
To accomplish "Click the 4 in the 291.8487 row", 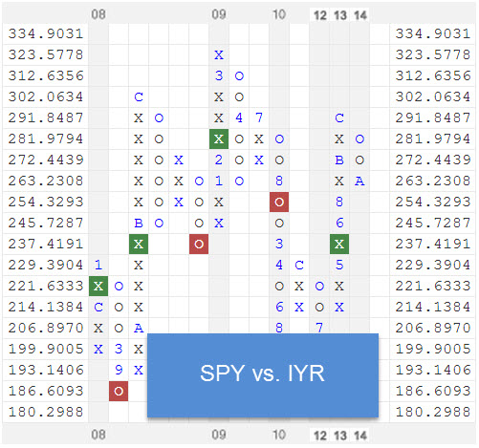I will click(239, 117).
